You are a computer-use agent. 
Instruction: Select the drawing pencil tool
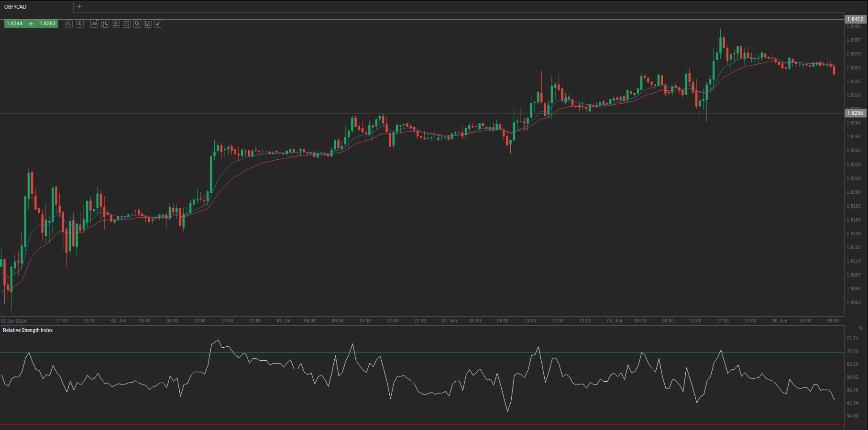(x=158, y=24)
